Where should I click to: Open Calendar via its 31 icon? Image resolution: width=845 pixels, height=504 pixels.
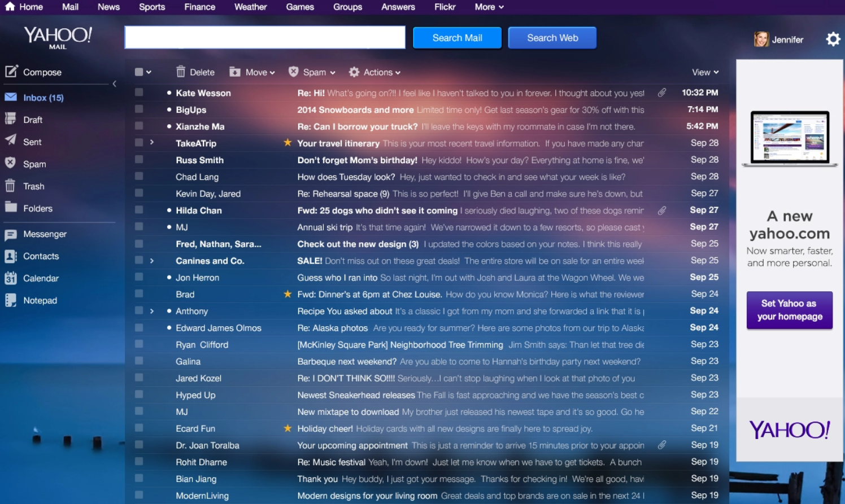[x=11, y=278]
